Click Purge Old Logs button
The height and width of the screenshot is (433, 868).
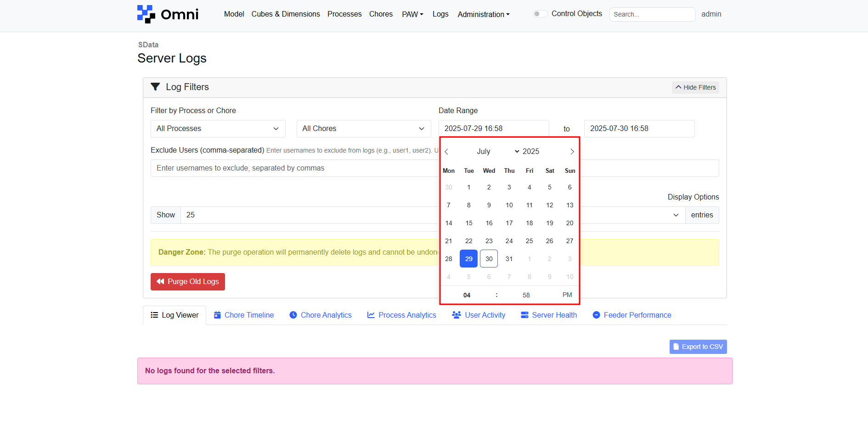click(x=188, y=282)
